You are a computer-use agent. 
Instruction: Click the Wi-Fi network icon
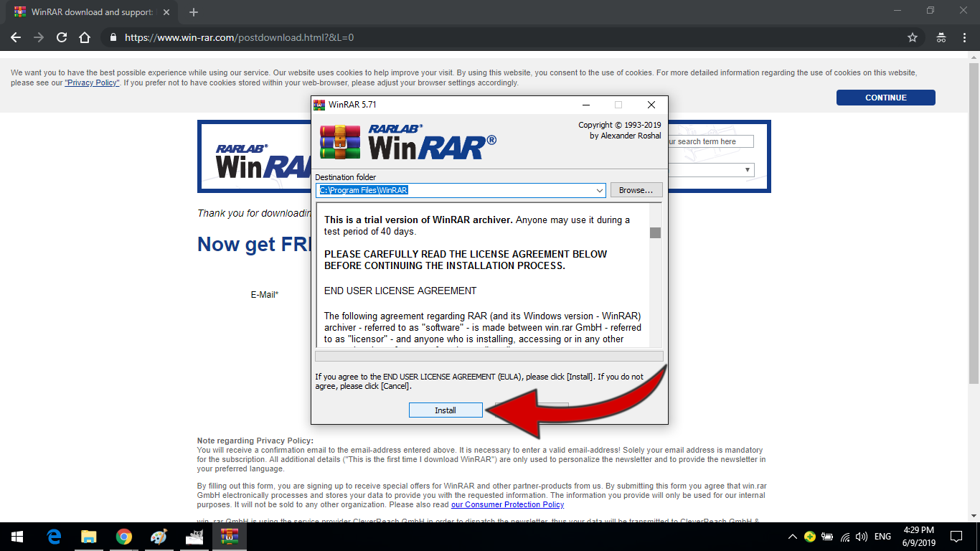(x=845, y=537)
